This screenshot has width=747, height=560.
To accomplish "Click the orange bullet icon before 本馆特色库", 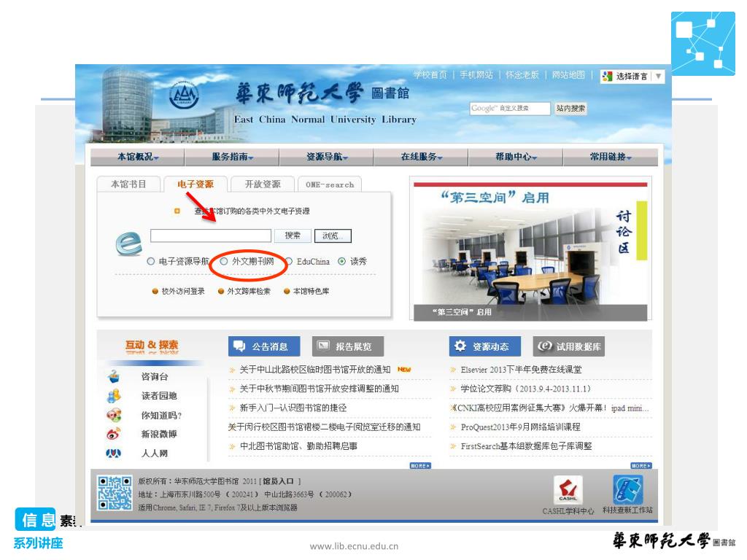I will (287, 292).
